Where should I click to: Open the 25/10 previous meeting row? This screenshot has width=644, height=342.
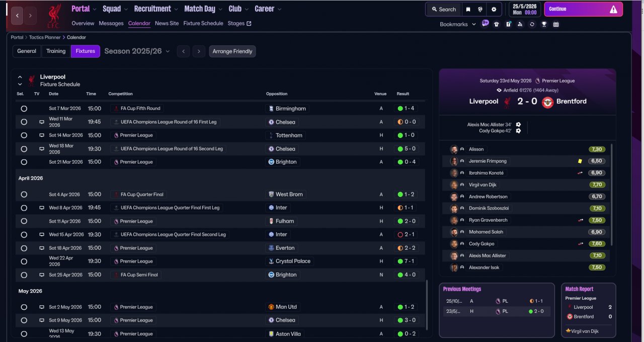tap(496, 301)
